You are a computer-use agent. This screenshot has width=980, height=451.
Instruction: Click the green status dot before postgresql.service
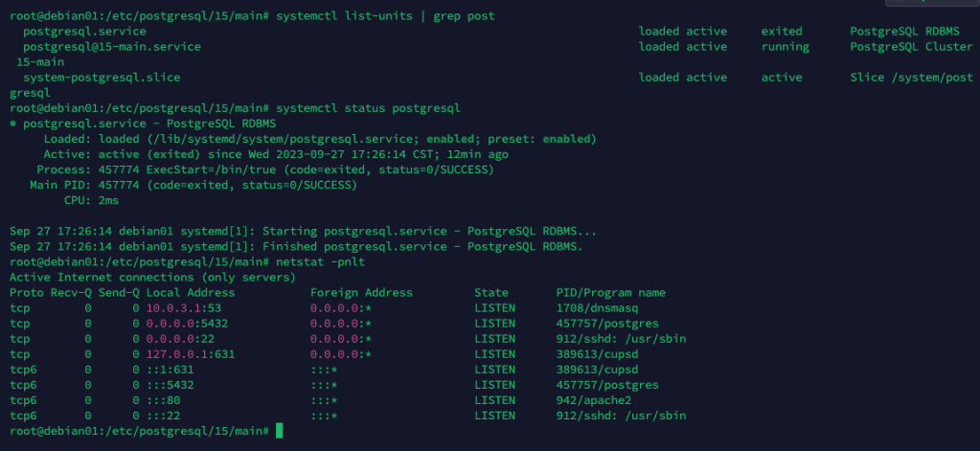pos(12,124)
